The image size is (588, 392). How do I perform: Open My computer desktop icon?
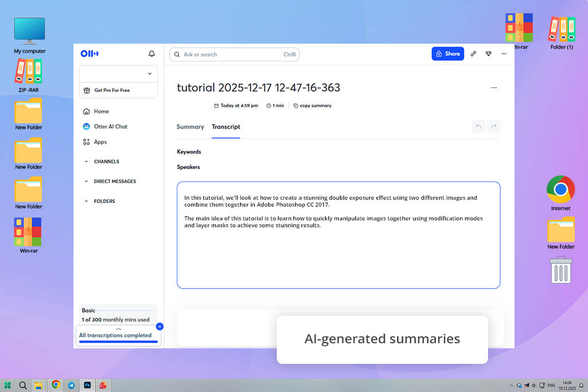coord(30,36)
